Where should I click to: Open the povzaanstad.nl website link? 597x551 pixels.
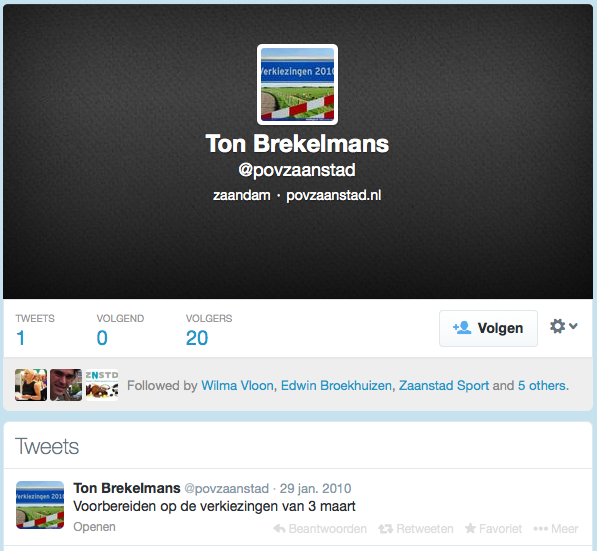click(x=334, y=195)
